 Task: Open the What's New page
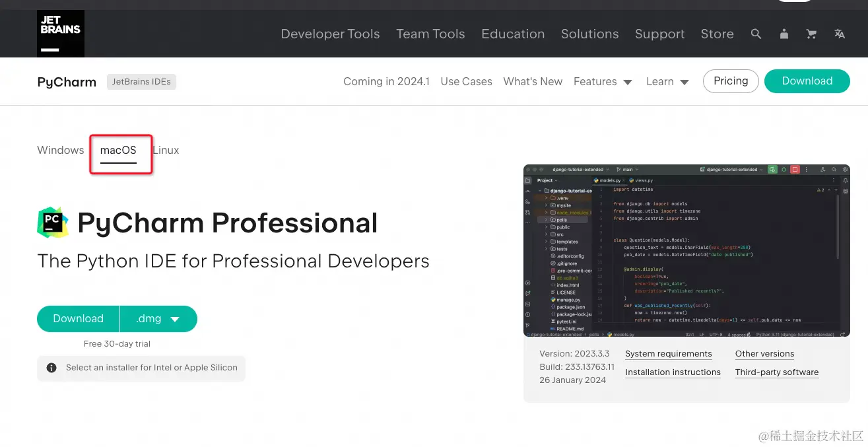coord(533,81)
